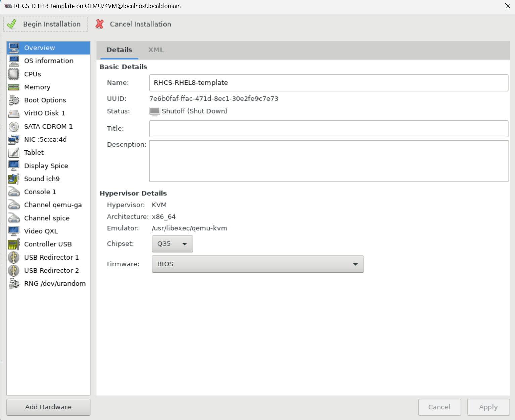Open the Chipset Q35 dropdown

pyautogui.click(x=173, y=244)
